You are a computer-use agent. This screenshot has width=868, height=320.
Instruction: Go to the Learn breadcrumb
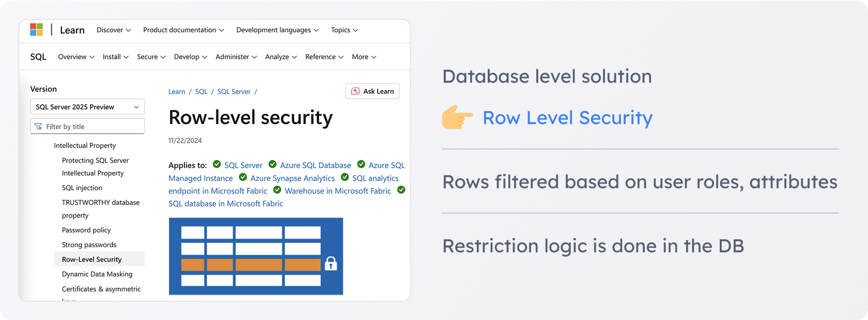point(177,92)
